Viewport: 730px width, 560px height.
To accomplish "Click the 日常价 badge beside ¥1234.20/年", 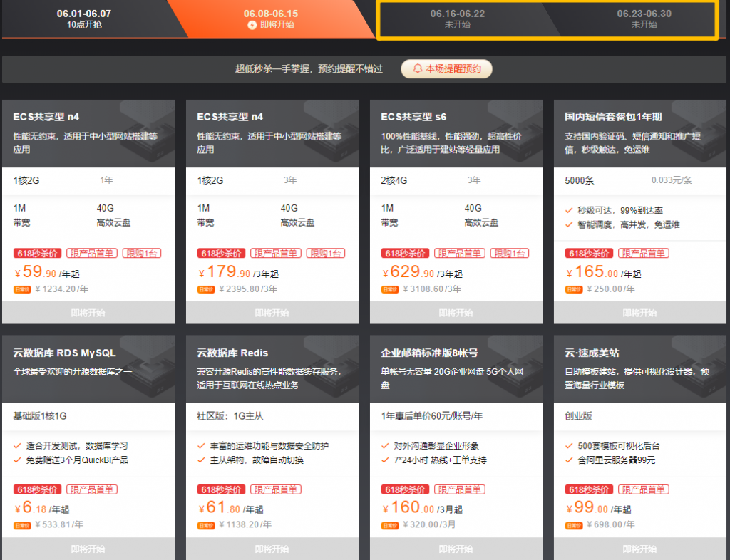I will [x=22, y=289].
